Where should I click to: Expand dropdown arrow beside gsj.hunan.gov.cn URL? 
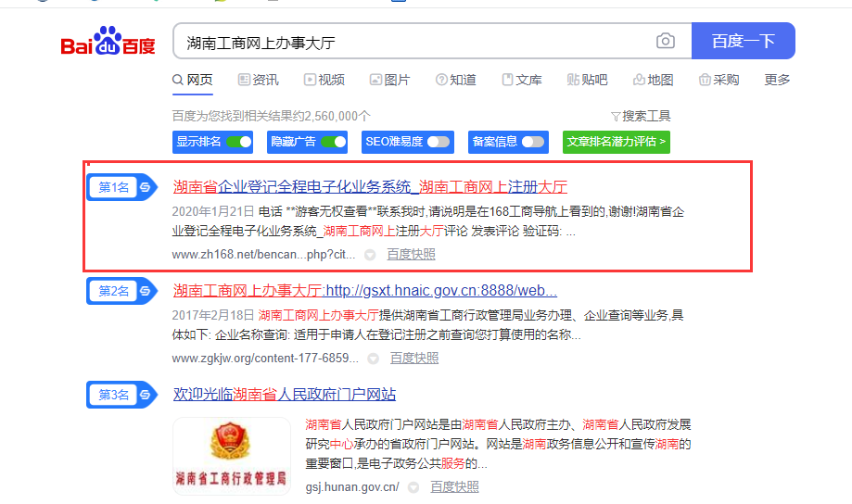coord(413,487)
